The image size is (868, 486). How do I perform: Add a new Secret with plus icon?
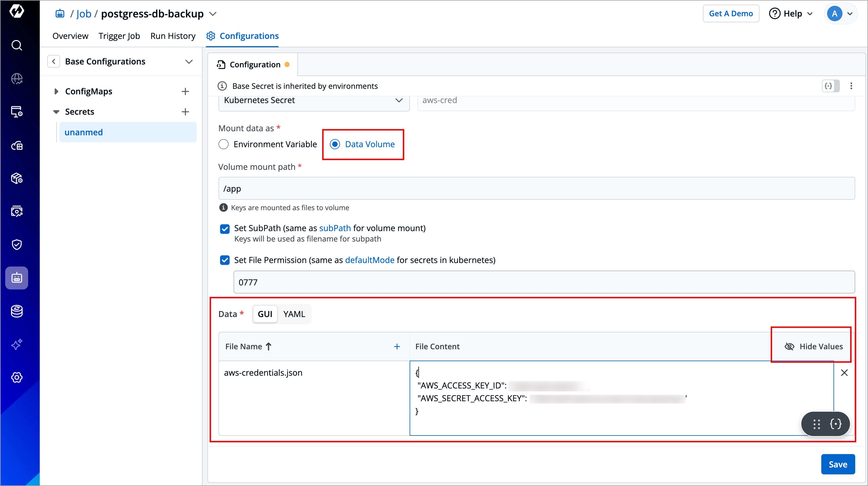pyautogui.click(x=185, y=112)
